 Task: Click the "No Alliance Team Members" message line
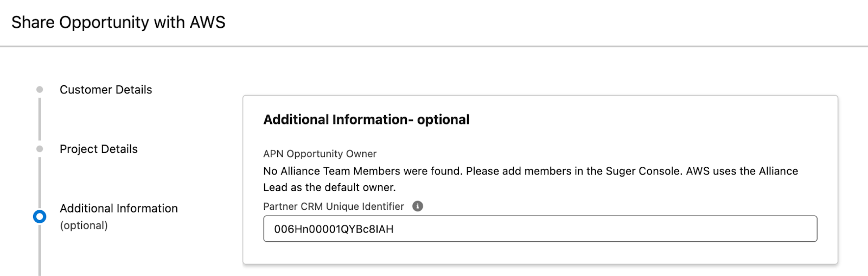coord(530,171)
